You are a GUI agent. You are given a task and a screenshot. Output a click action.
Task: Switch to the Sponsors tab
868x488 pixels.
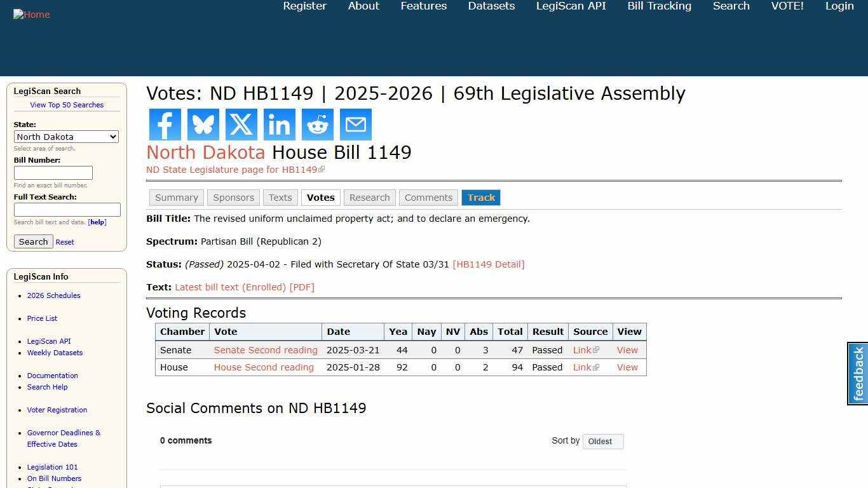[233, 198]
